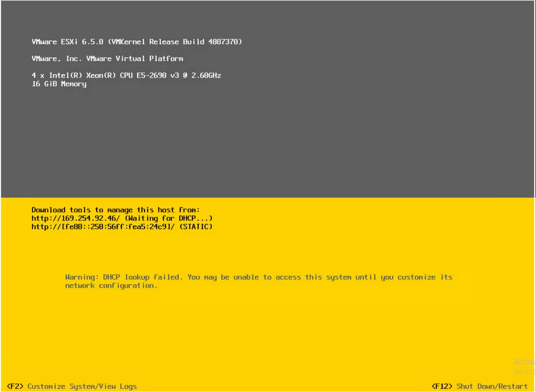Screen dimensions: 536x392
Task: Click the 'Download tools to manage this host' heading
Action: [x=116, y=209]
